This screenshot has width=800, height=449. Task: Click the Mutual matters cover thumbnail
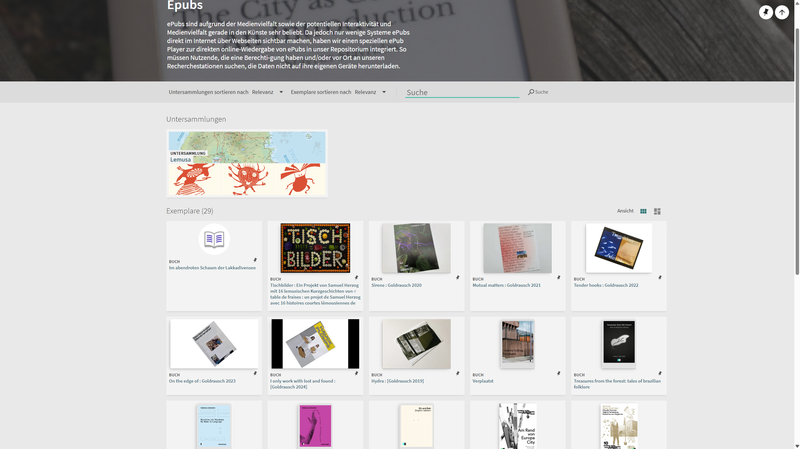[517, 248]
